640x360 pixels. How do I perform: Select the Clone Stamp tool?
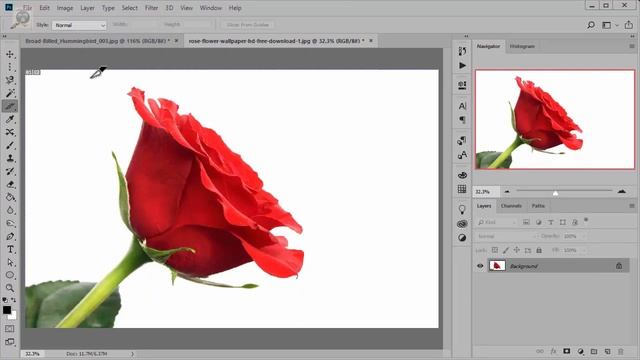pos(10,158)
